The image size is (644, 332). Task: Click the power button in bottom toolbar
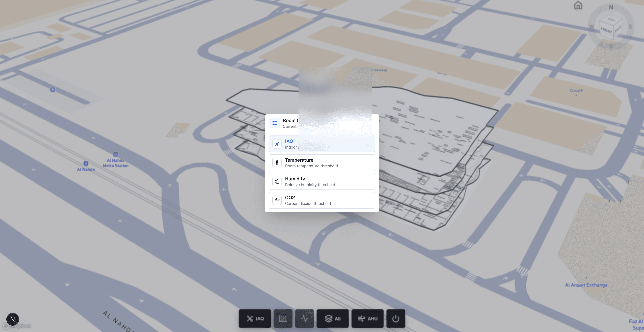tap(396, 318)
